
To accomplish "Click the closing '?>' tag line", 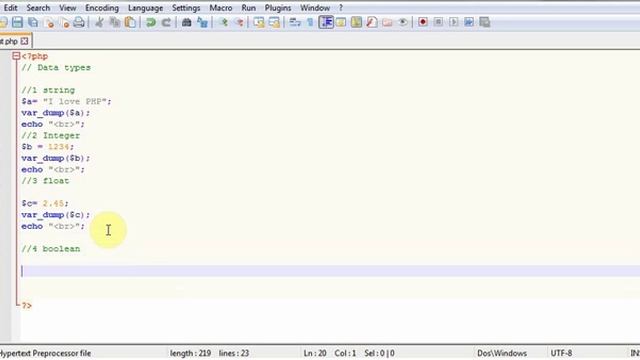I will pos(27,305).
